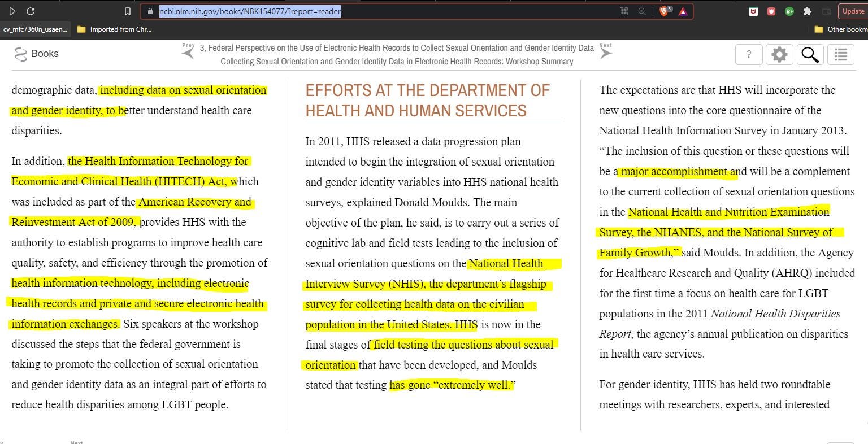Reload the page with the refresh icon
Viewport: 868px width, 444px height.
coord(31,11)
